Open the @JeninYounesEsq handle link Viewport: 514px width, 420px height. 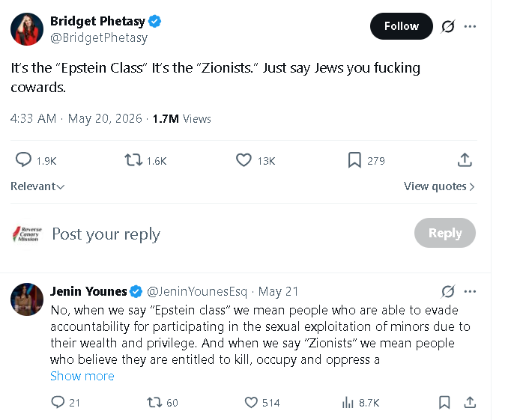pos(196,291)
